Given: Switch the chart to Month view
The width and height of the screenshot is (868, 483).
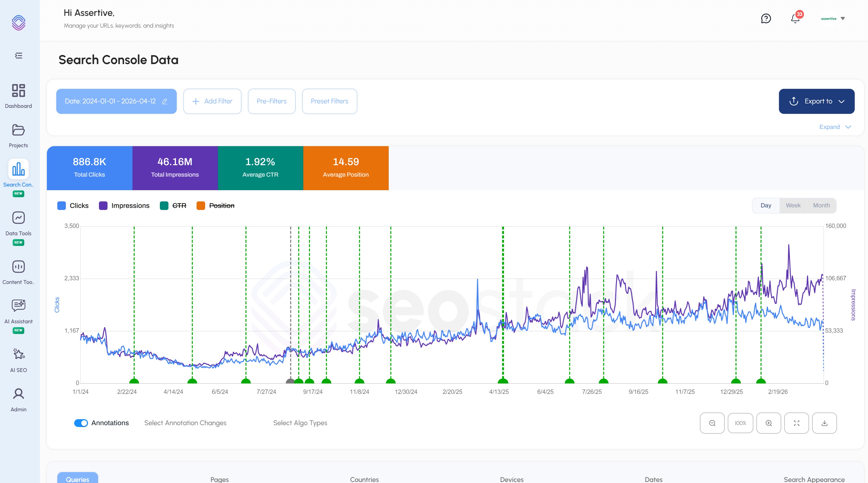Looking at the screenshot, I should [x=821, y=205].
